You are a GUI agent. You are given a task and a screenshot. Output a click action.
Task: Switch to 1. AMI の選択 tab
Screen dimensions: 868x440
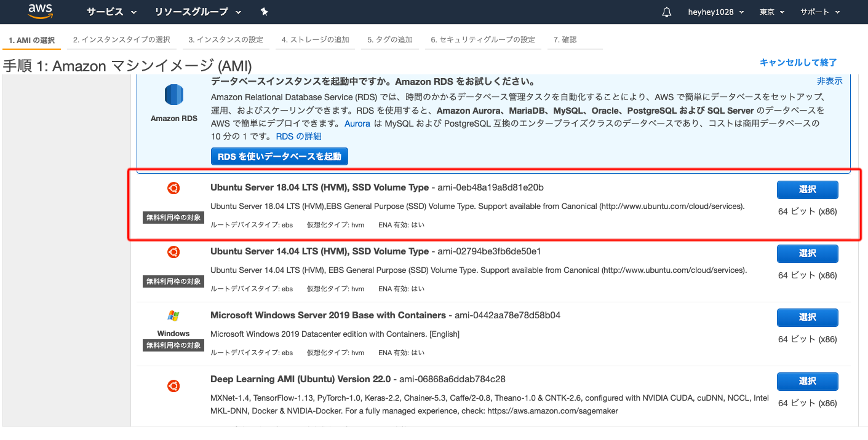click(x=32, y=40)
